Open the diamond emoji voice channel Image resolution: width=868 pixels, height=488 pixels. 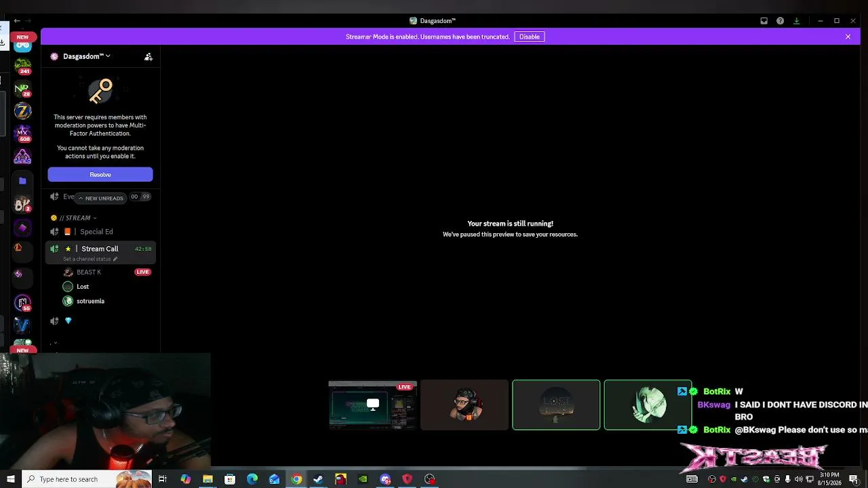coord(68,321)
